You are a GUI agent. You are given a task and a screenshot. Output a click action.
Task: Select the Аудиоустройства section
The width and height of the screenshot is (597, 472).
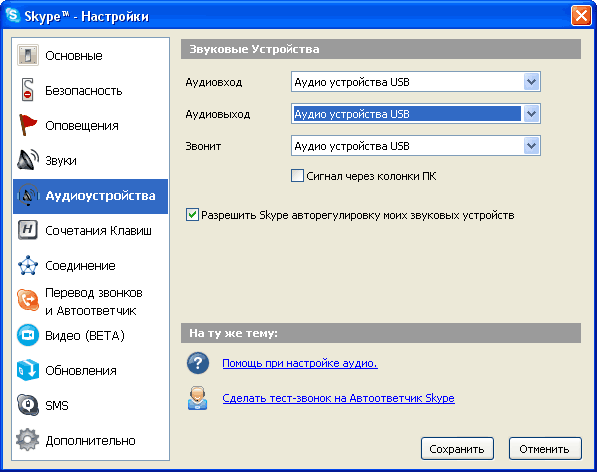(91, 196)
